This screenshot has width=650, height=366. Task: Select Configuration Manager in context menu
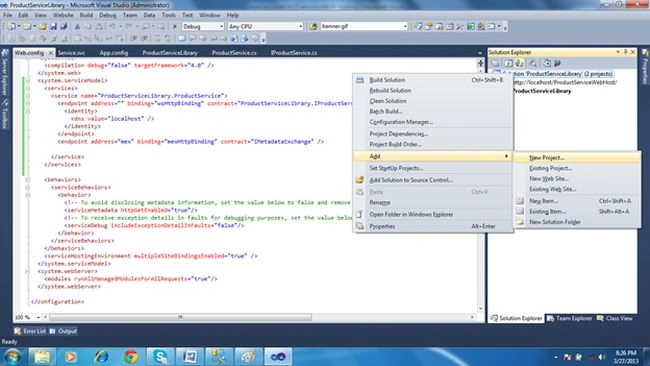click(433, 122)
